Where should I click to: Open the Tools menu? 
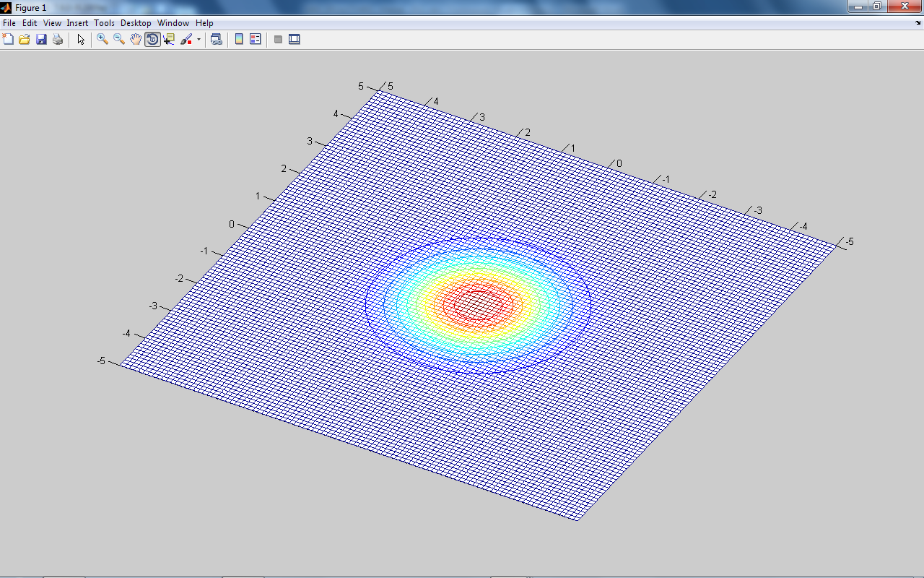(x=104, y=23)
